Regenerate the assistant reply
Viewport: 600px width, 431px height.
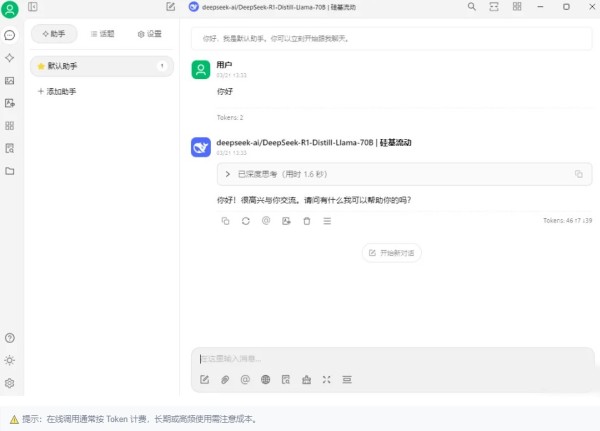point(246,221)
